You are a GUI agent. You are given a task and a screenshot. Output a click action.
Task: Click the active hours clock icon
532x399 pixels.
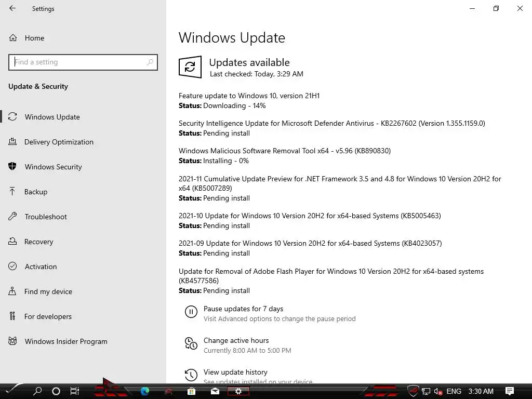point(191,343)
